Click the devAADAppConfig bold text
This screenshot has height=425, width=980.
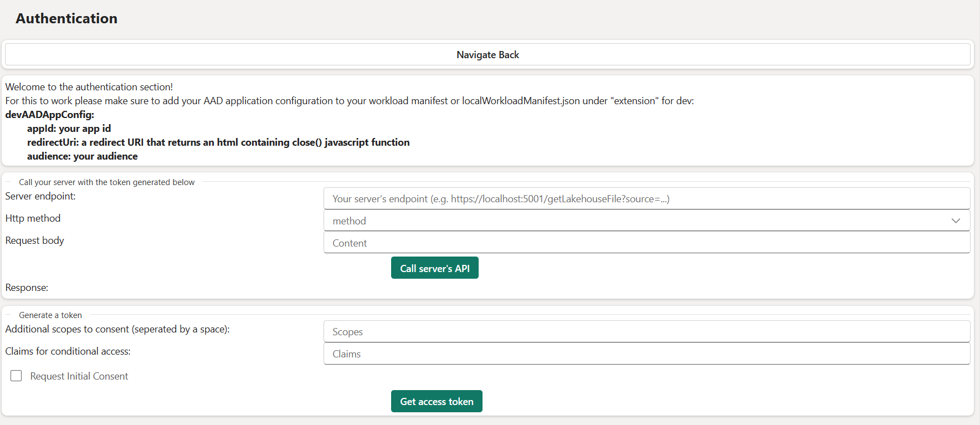pyautogui.click(x=50, y=115)
